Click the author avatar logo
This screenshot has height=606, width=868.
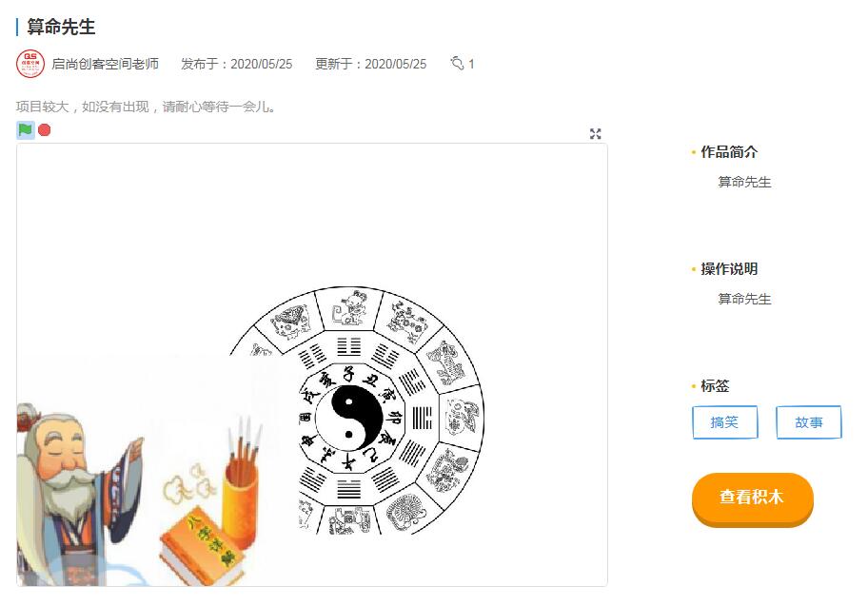click(30, 64)
